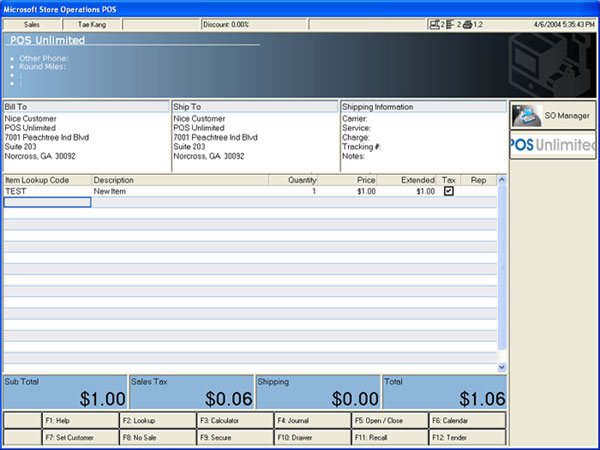Click the Tracking #: label
This screenshot has width=600, height=450.
(362, 147)
